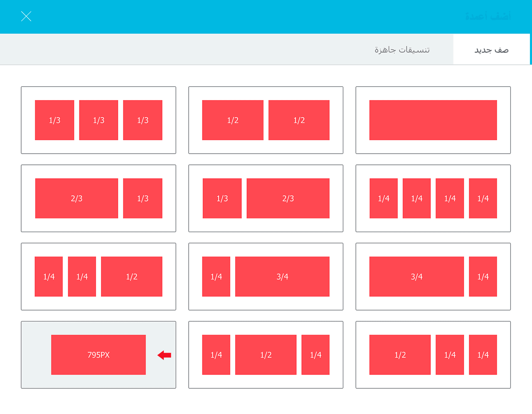Screen dimensions: 532x414
Task: Pick the 1/2, 1/4, 1/4 layout
Action: click(433, 355)
